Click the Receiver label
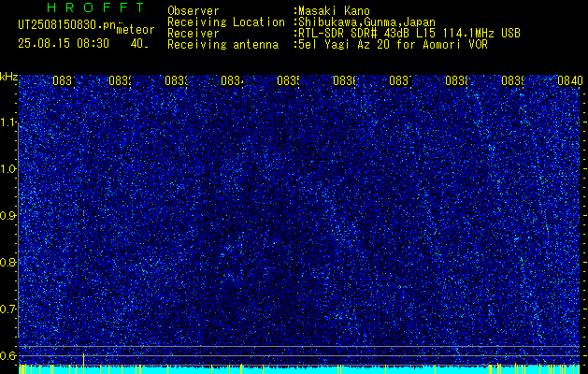 [194, 34]
